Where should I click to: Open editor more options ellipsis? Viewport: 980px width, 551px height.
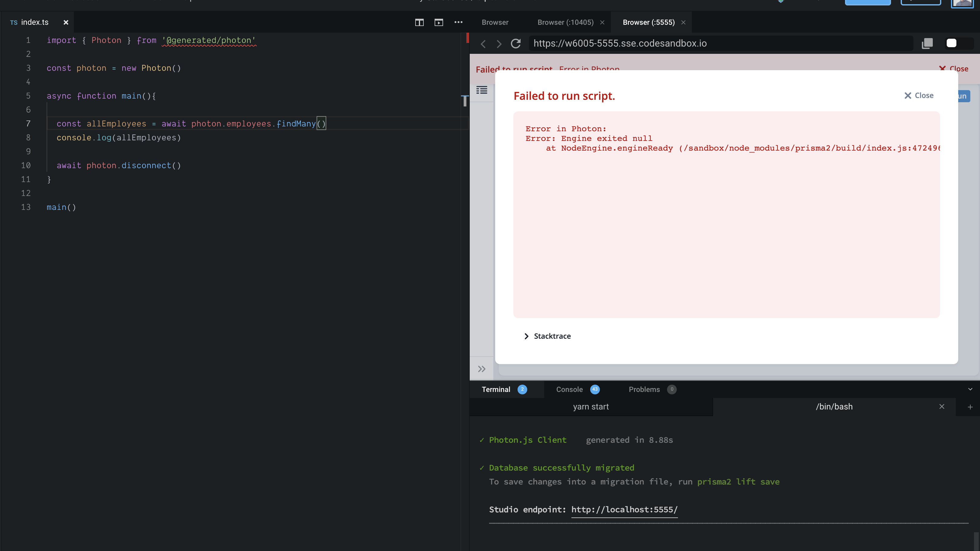[459, 22]
